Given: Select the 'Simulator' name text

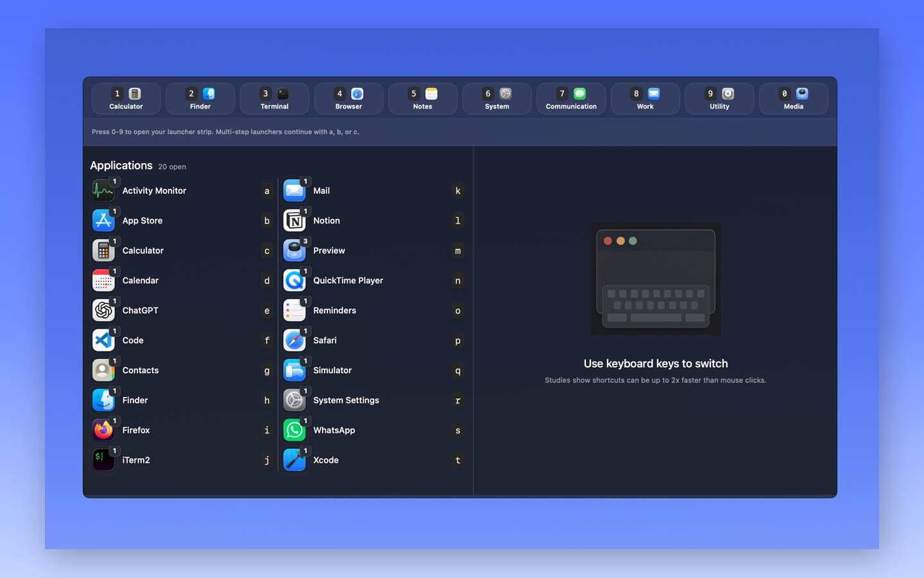Looking at the screenshot, I should 332,371.
